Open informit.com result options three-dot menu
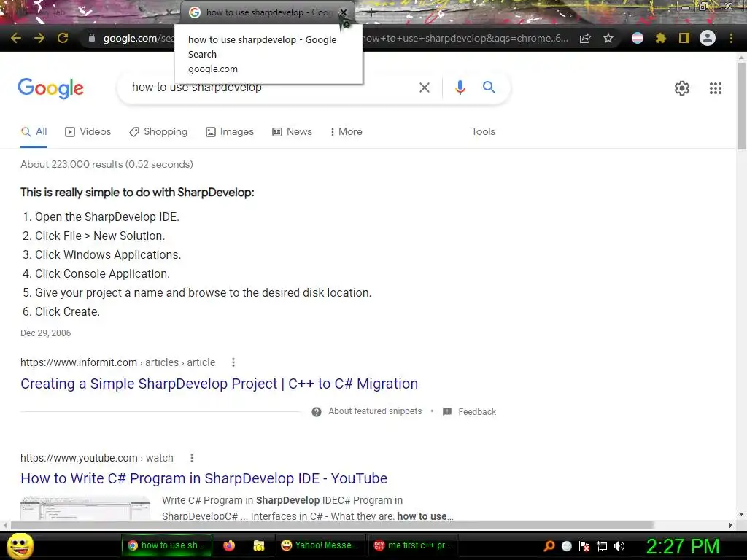This screenshot has height=560, width=747. tap(233, 362)
